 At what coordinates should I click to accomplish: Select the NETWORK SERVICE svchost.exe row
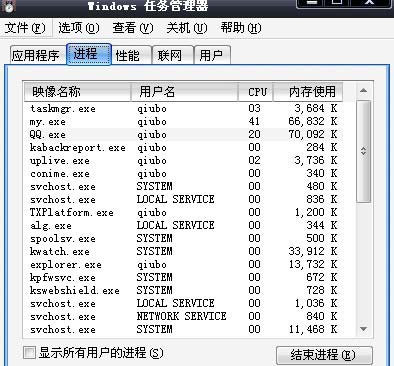(x=183, y=317)
